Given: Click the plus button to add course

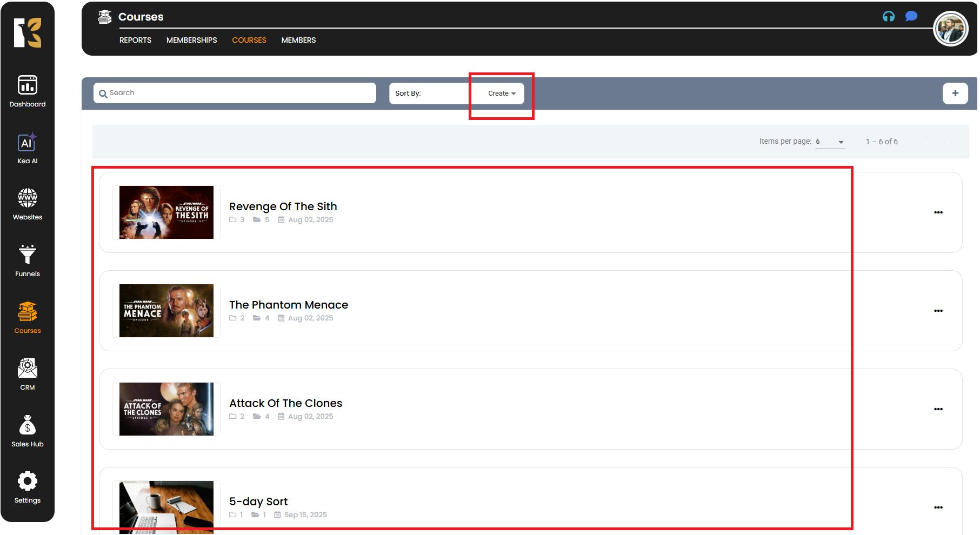Looking at the screenshot, I should 955,93.
